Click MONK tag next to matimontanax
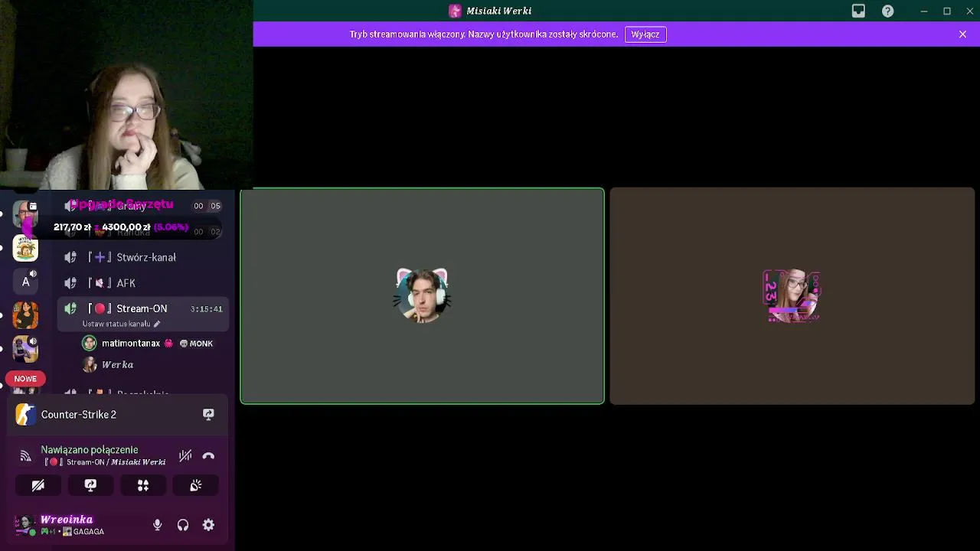 [196, 344]
